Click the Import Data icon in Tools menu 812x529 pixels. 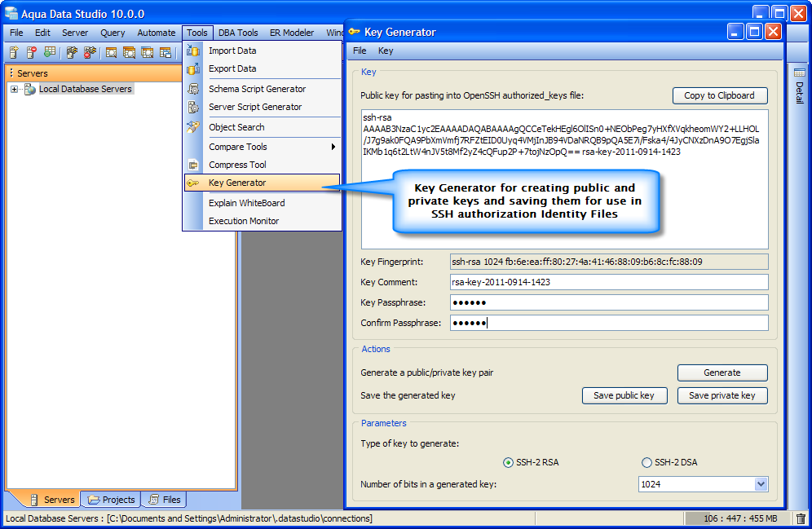point(193,51)
